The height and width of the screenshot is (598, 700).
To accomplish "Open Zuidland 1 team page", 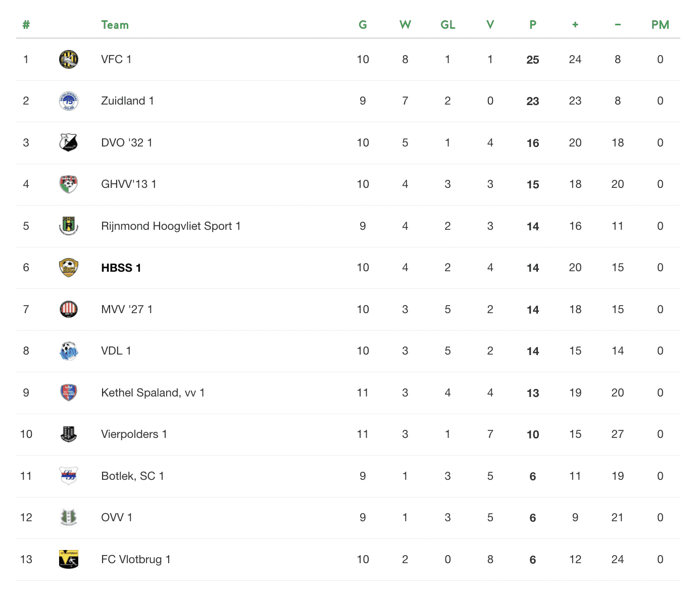I will [127, 101].
